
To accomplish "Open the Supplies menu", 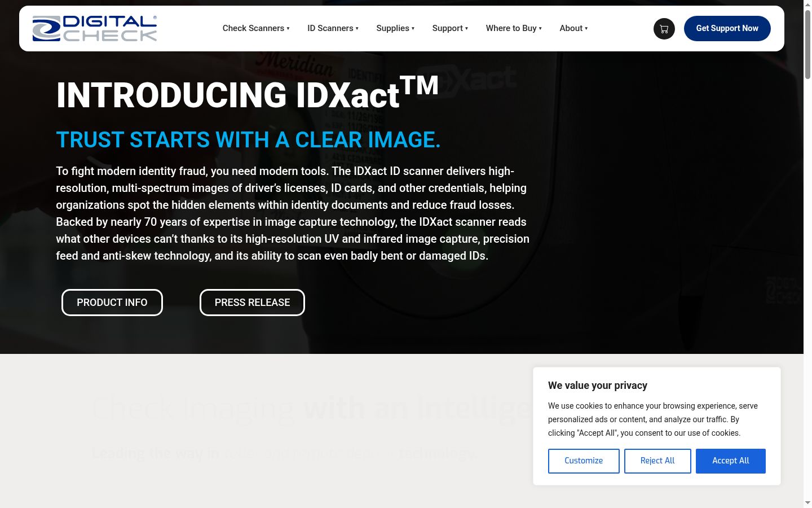I will click(x=393, y=28).
